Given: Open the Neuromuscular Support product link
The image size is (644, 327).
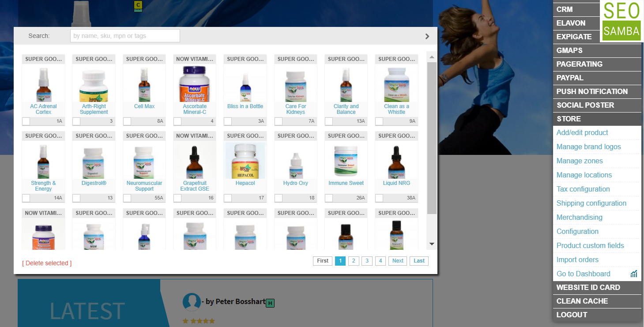Looking at the screenshot, I should coord(144,186).
